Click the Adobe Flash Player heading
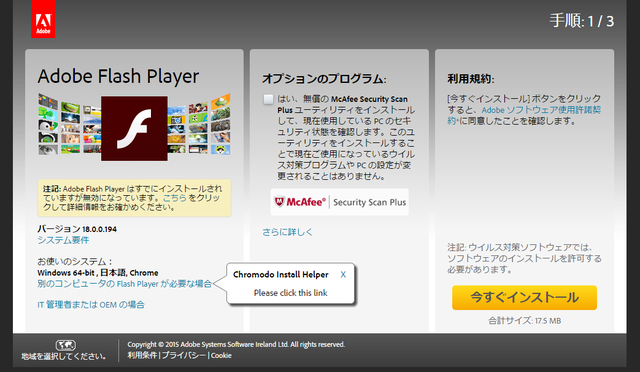 click(118, 76)
